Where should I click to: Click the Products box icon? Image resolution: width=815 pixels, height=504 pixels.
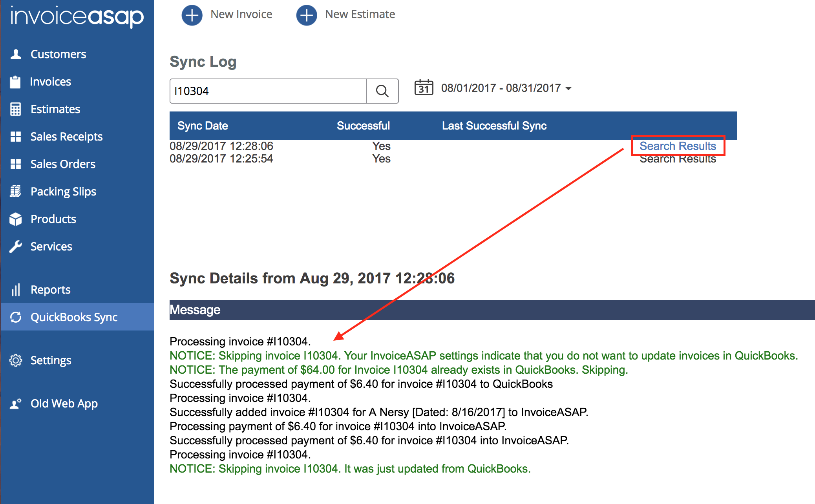coord(16,219)
